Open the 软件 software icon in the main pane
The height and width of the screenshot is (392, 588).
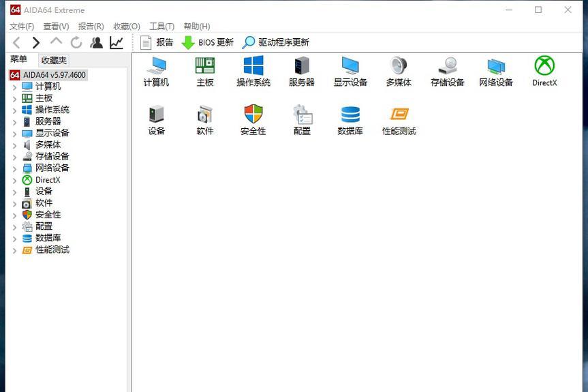[205, 120]
